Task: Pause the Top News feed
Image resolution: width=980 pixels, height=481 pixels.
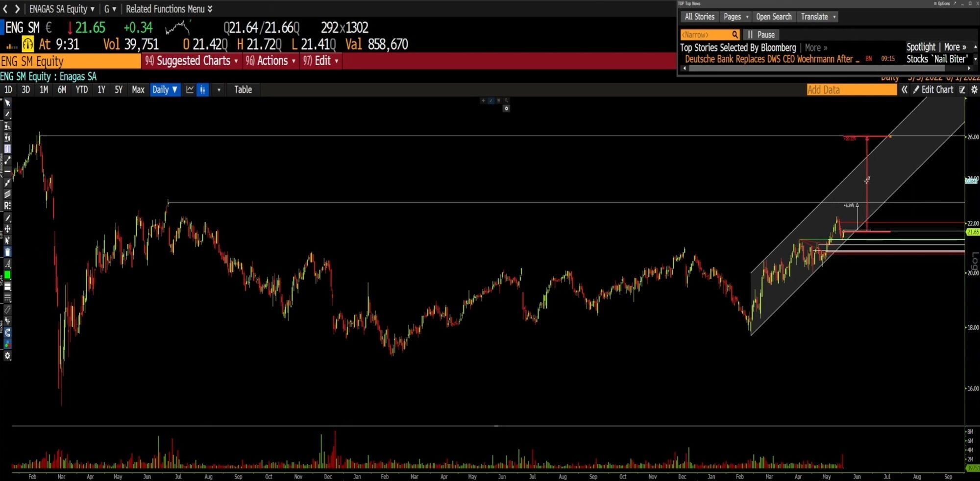Action: pyautogui.click(x=761, y=35)
